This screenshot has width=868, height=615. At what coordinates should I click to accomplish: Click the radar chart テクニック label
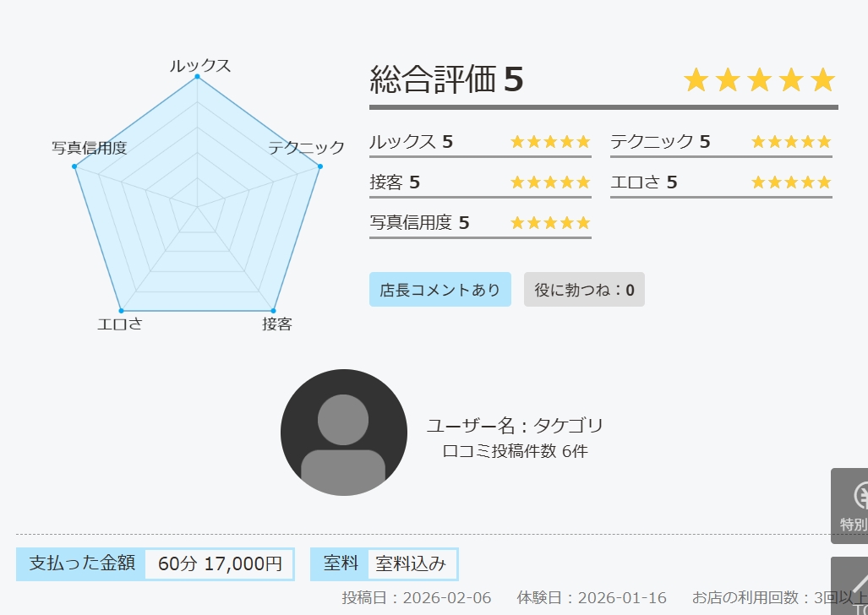pos(307,148)
